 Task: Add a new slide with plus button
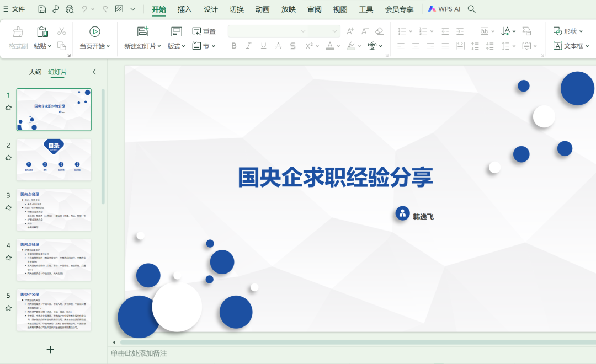coord(50,349)
